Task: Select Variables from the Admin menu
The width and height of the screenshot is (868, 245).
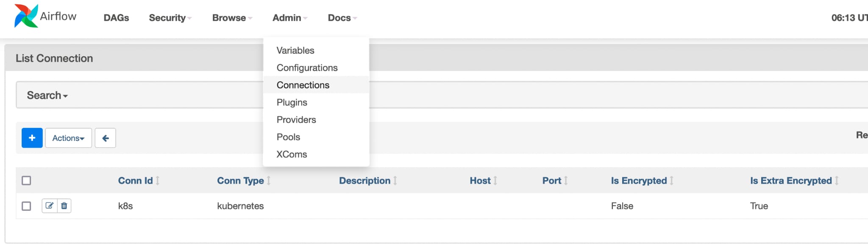Action: [x=295, y=50]
